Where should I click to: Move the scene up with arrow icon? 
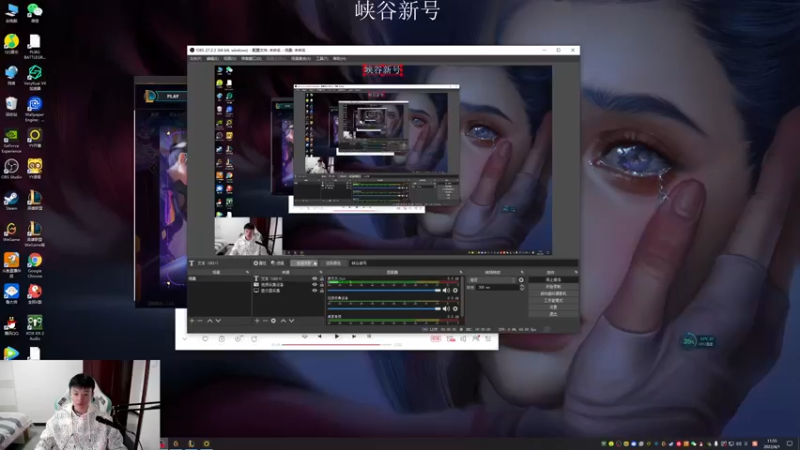pos(210,321)
